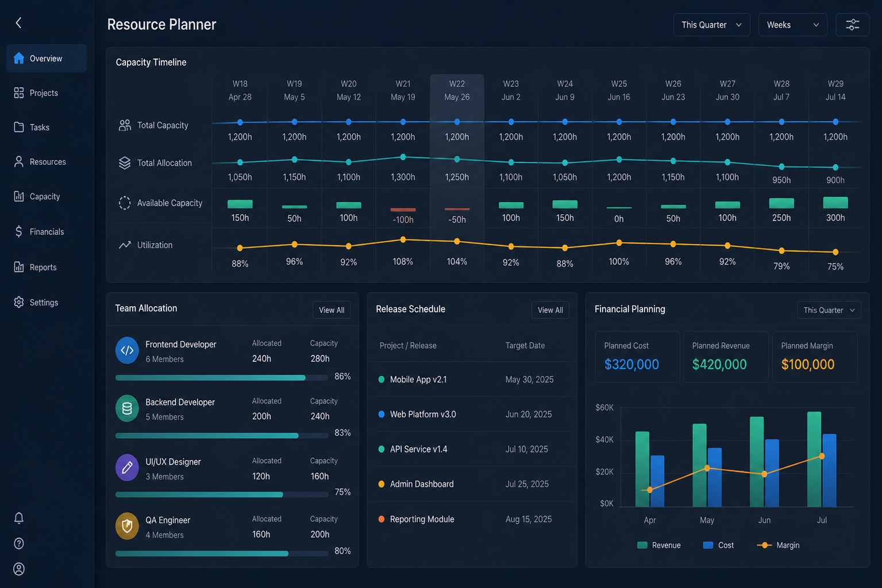Click the UI/UX Designer pencil icon

[127, 467]
